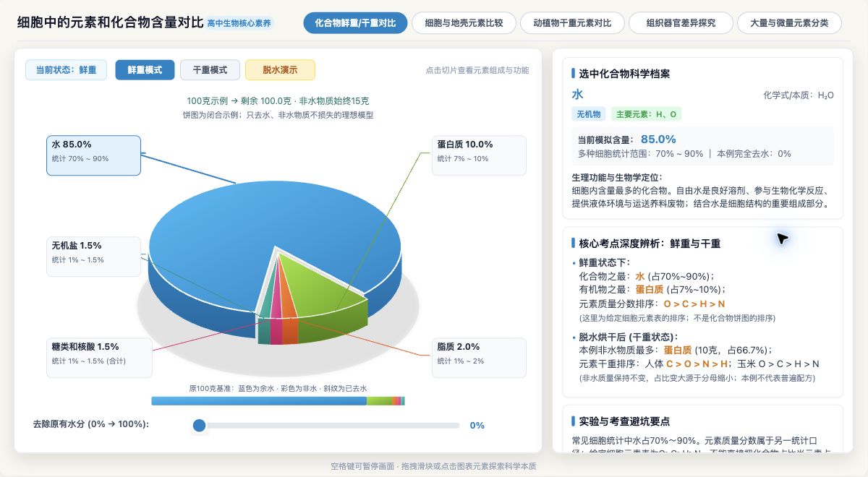Click the 当前模拟含量 85.0% value
This screenshot has width=868, height=477.
(658, 139)
